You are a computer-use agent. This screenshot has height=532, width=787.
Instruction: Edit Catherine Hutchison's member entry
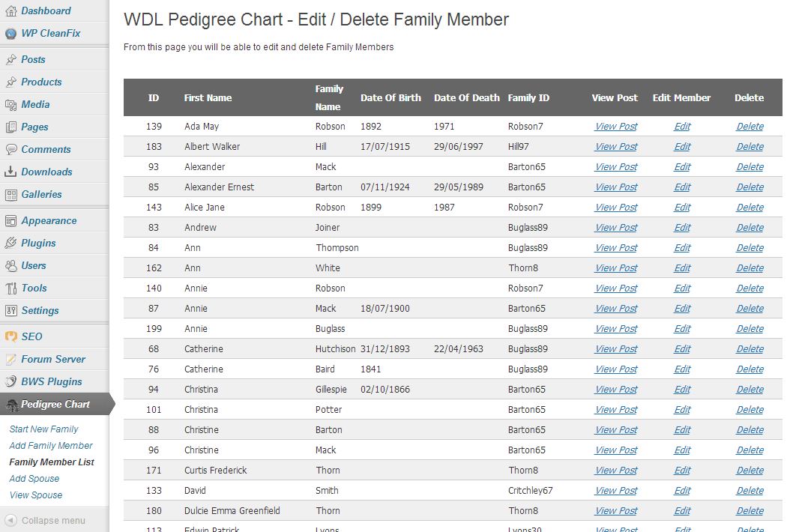[x=682, y=349]
